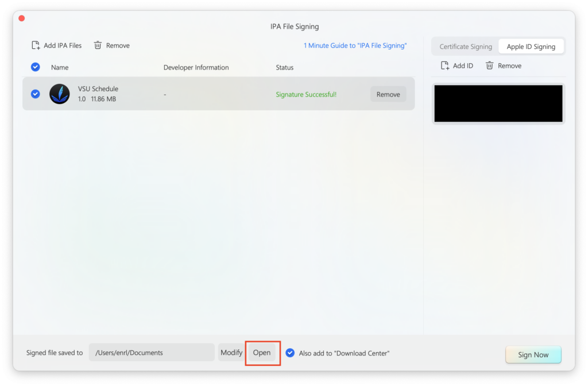Click the Name column header
Screen dimensions: 588x386
click(x=60, y=68)
